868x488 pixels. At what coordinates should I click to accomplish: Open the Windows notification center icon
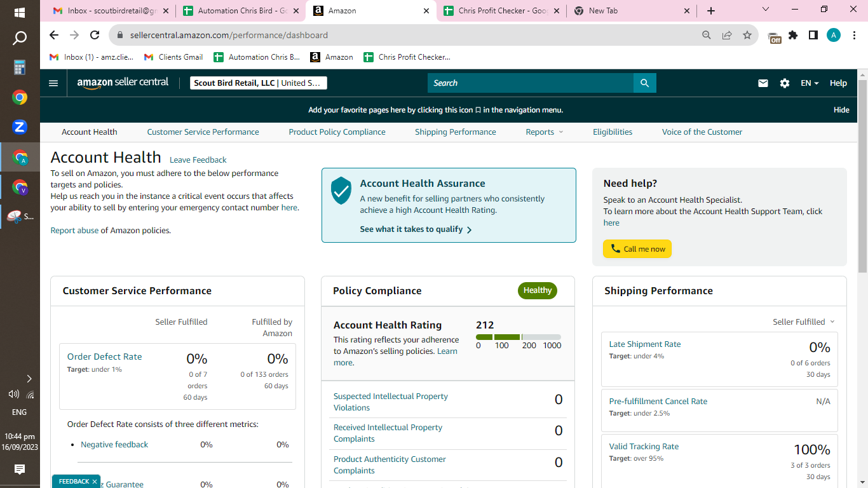coord(20,470)
